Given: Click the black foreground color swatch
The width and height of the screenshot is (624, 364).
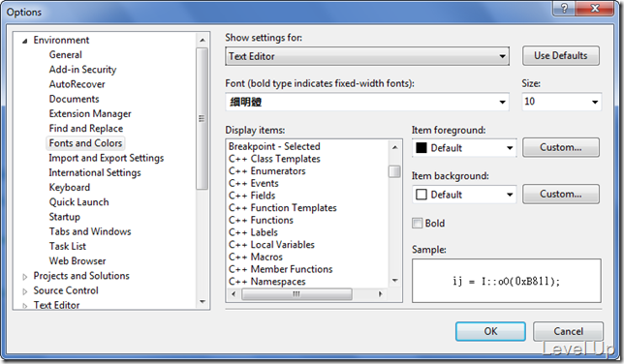Looking at the screenshot, I should 421,148.
